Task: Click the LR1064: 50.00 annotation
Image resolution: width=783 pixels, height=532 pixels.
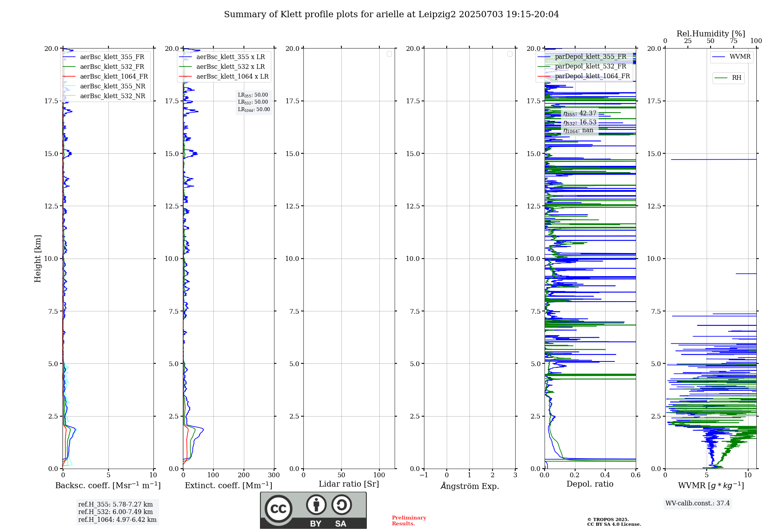Action: point(254,110)
